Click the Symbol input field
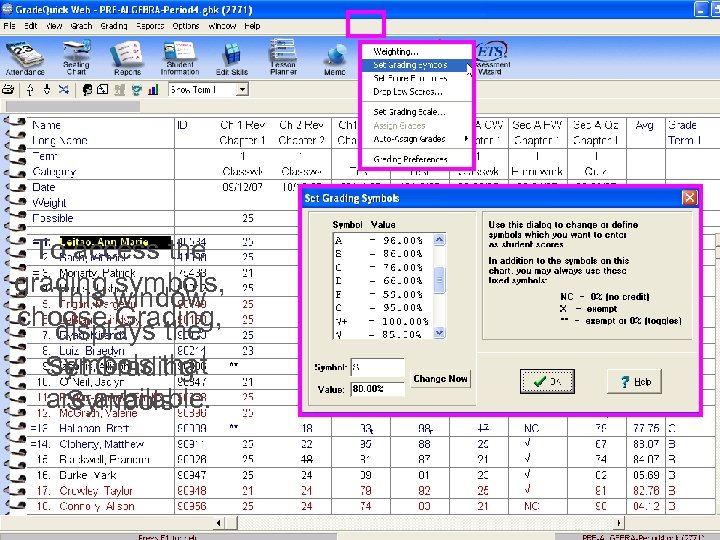720x540 pixels. click(x=377, y=367)
